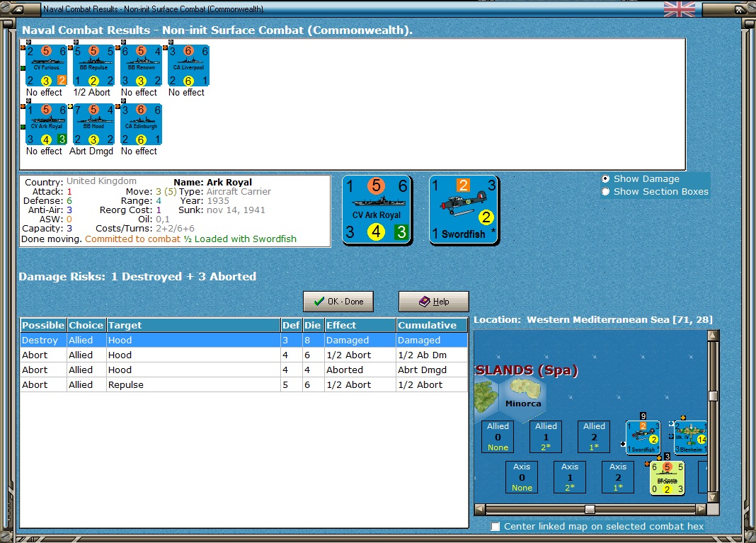This screenshot has height=543, width=756.
Task: Select the CA Liverpool cruiser counter
Action: [x=188, y=66]
